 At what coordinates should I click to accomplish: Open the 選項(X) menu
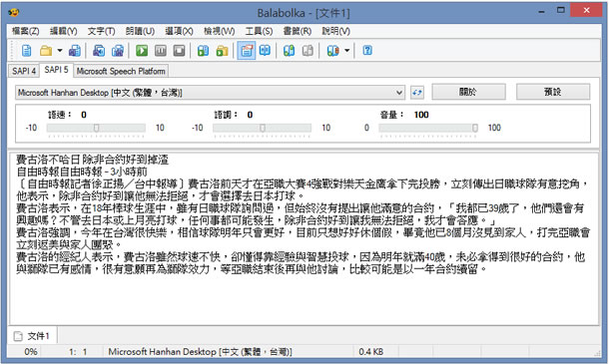[179, 31]
